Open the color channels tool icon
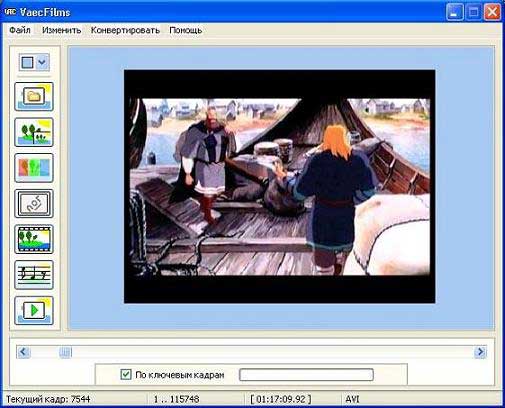Screen dimensions: 505x408 (34, 168)
